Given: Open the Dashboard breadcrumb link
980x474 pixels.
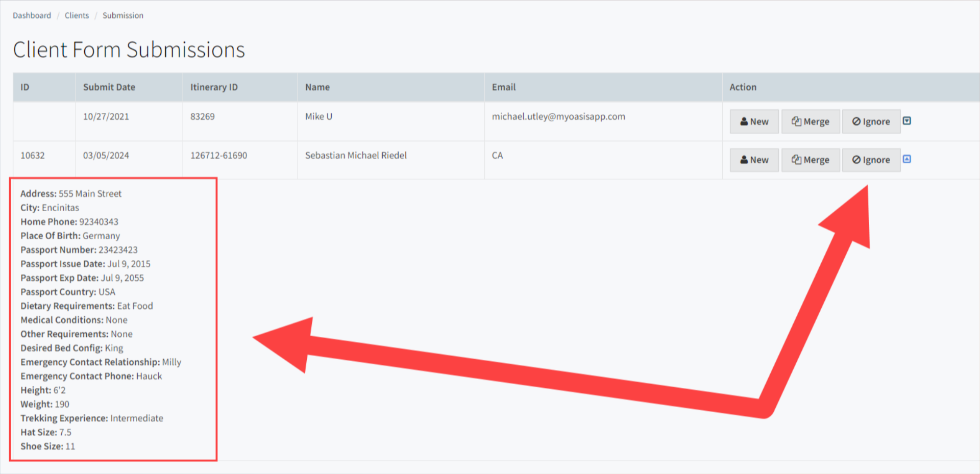Looking at the screenshot, I should pyautogui.click(x=32, y=15).
